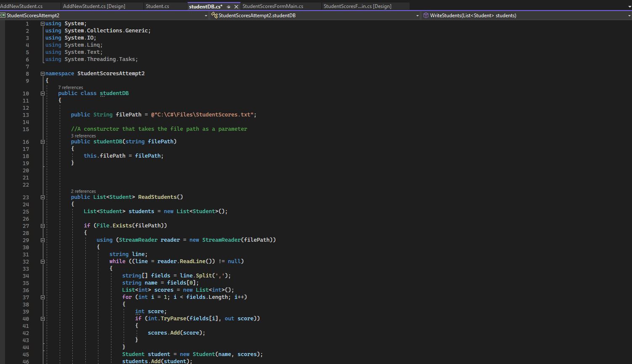Close the studentDB.cs tab

click(x=236, y=7)
